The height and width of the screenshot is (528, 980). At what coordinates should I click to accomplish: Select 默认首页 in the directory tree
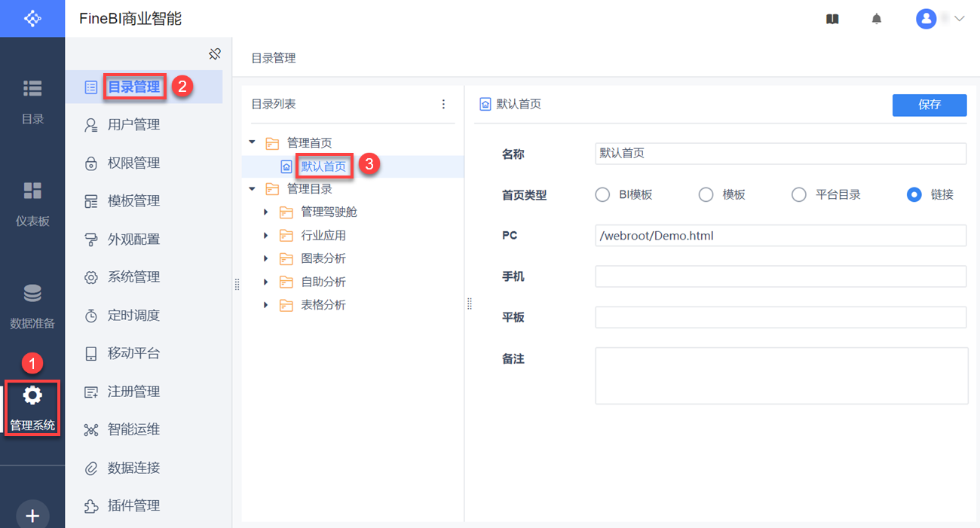[323, 166]
